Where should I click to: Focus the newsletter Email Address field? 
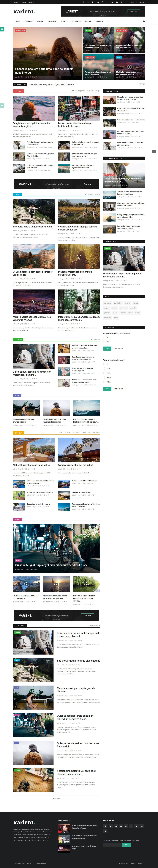tap(112, 845)
